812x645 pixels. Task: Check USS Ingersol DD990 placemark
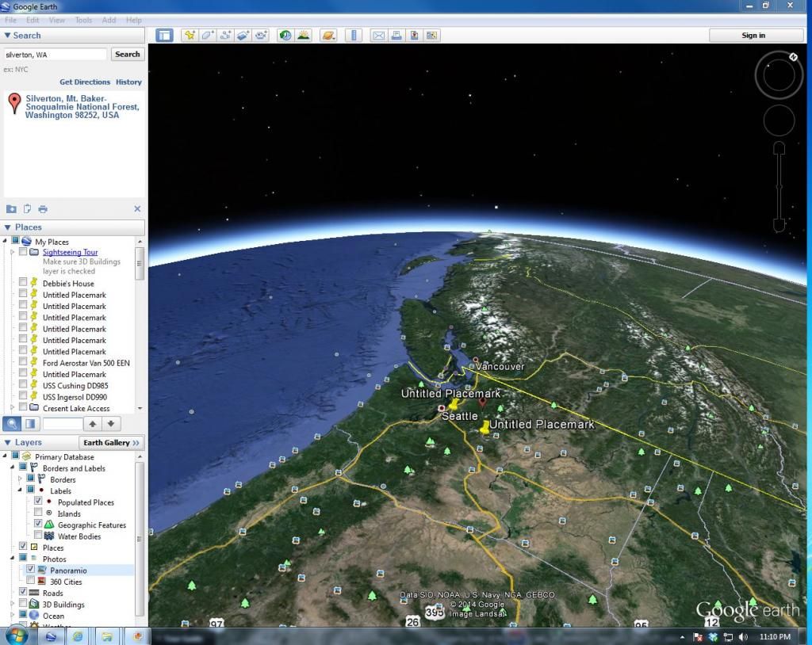click(x=23, y=396)
